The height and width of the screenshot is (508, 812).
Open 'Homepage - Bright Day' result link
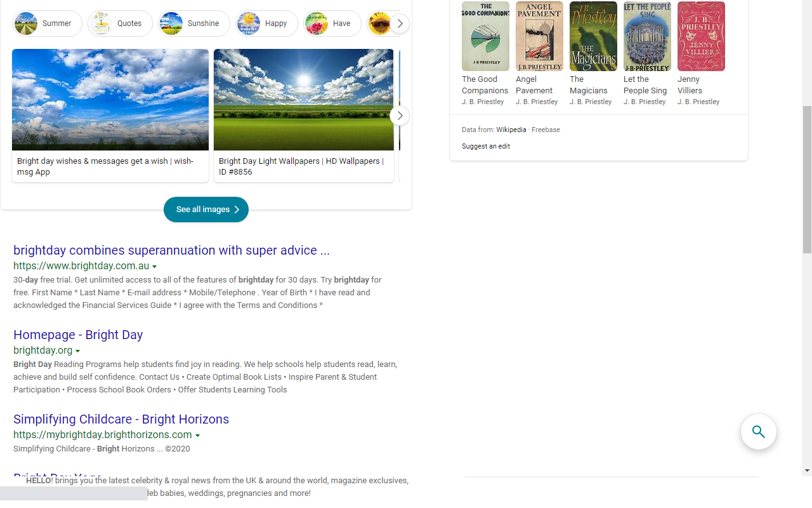78,335
